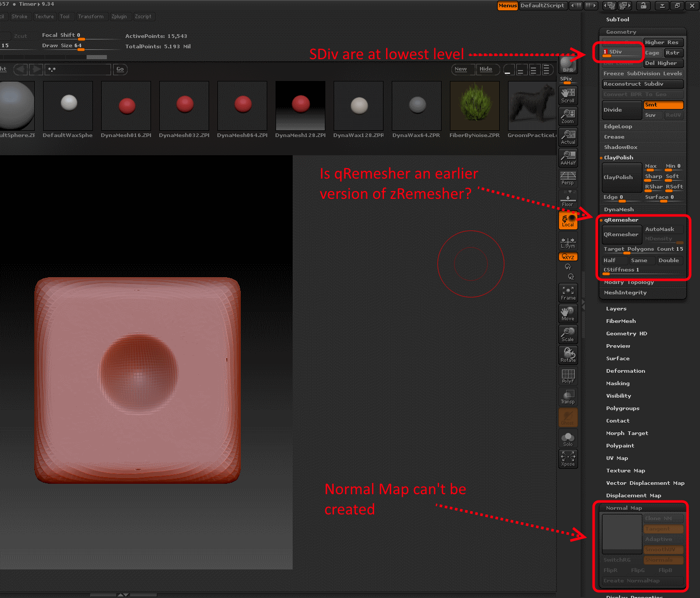700x598 pixels.
Task: Toggle Suv smooth UV option
Action: [x=653, y=115]
